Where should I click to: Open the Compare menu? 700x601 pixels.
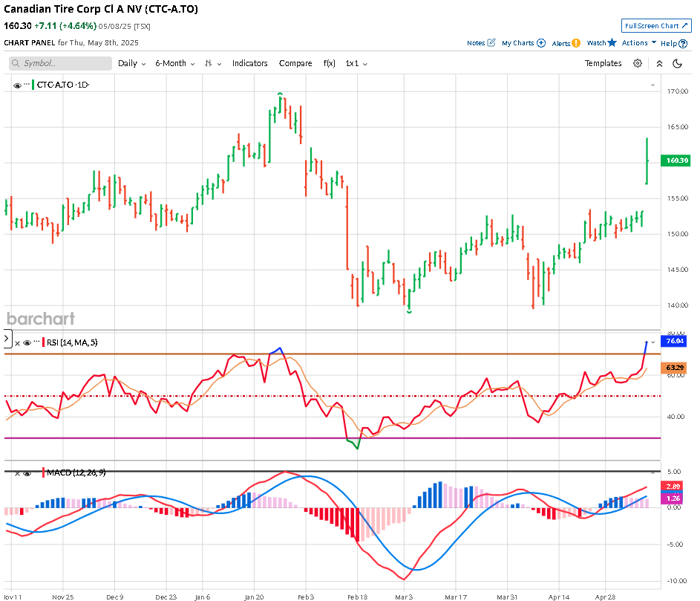[x=295, y=64]
